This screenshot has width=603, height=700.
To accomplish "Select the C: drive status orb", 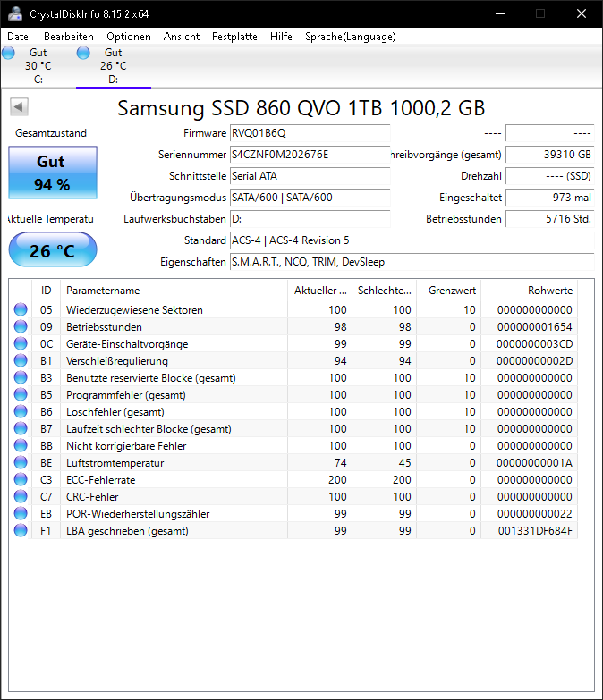I will pos(8,53).
